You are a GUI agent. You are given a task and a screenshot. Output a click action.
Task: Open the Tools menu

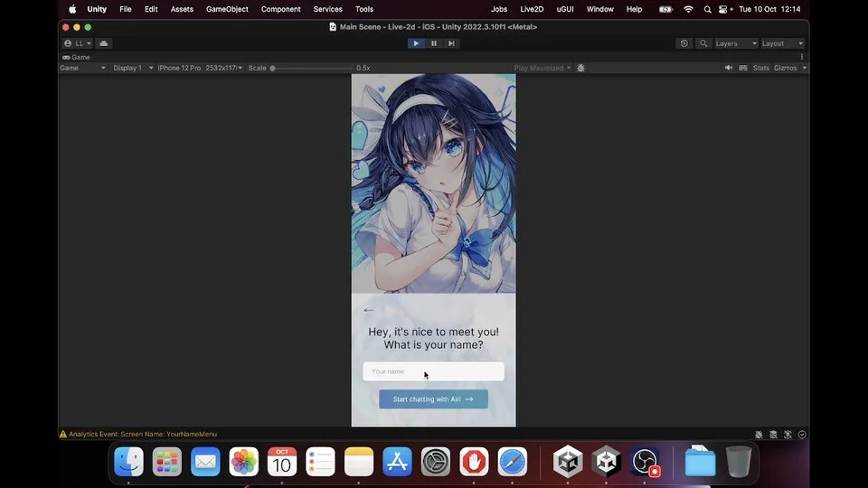pos(364,9)
